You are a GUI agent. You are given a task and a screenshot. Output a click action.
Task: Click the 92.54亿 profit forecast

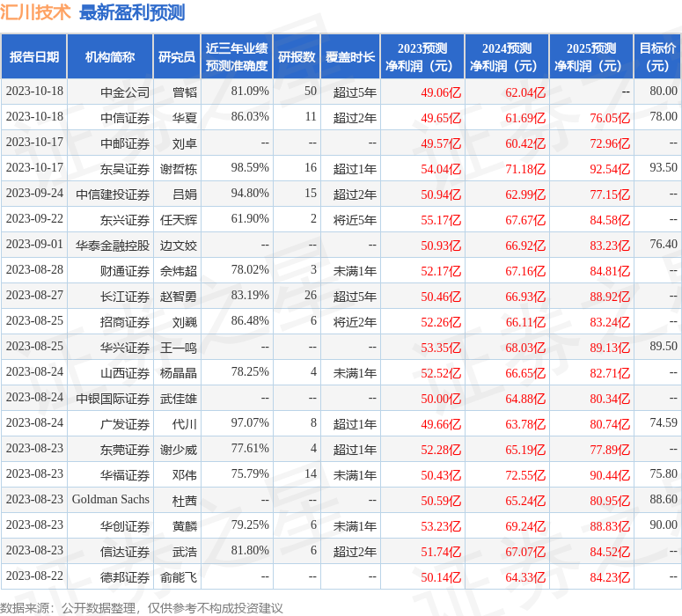[x=609, y=169]
